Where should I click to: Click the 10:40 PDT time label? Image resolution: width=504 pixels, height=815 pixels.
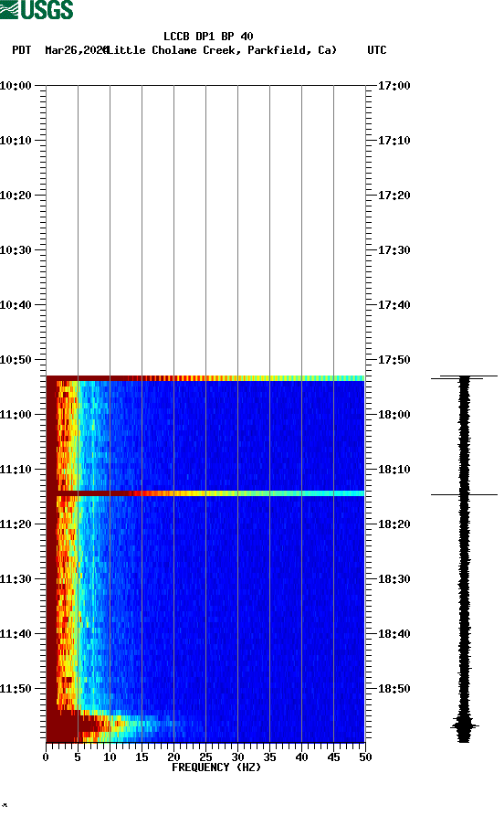click(16, 305)
